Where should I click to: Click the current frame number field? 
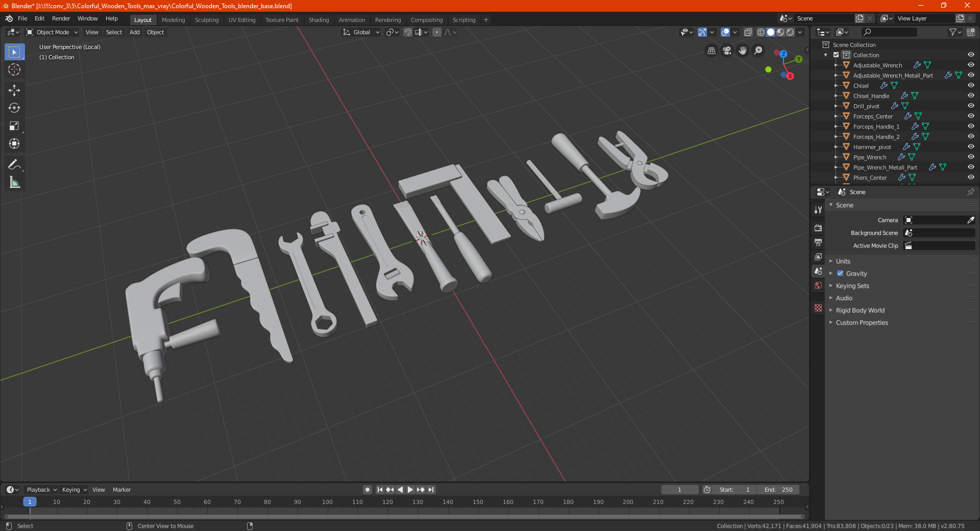pos(679,490)
